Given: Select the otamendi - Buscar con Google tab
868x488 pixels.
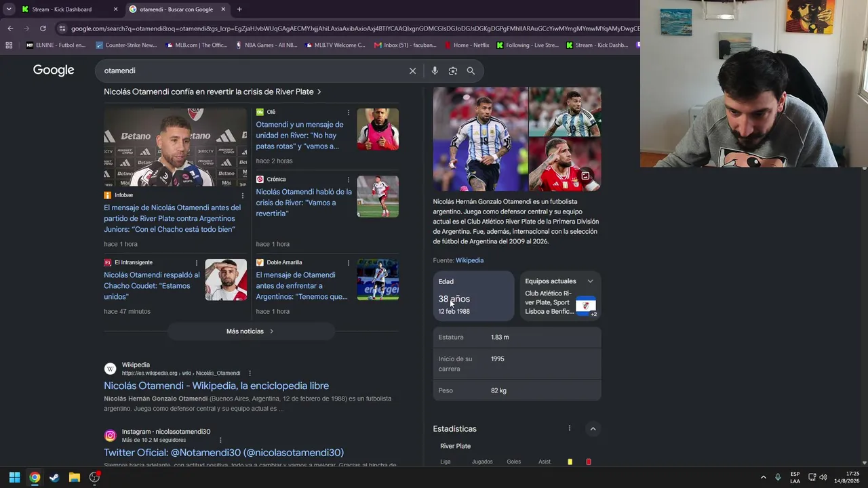Looking at the screenshot, I should 177,9.
